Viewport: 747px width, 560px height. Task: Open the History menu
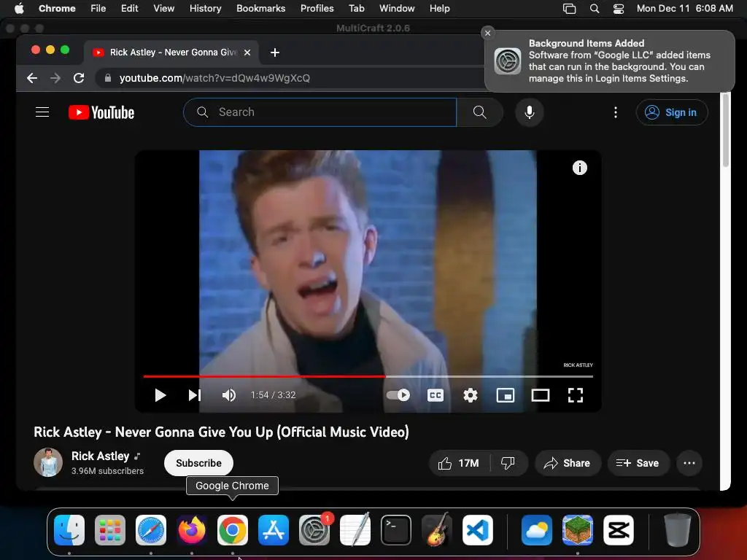205,9
